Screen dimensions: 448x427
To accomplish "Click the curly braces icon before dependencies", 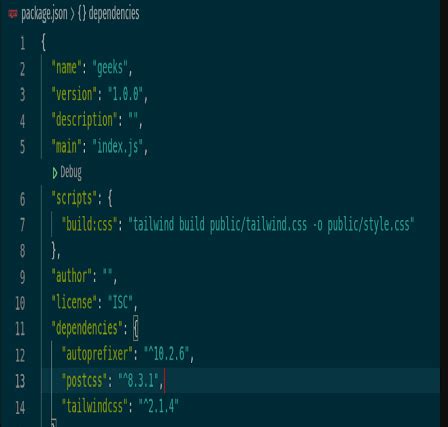I will coord(82,14).
